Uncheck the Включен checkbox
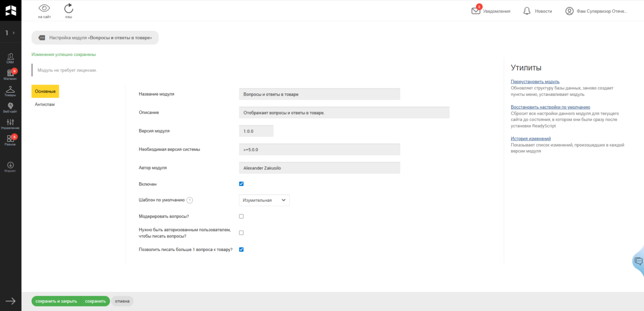Viewport: 644px width, 311px height. tap(242, 184)
